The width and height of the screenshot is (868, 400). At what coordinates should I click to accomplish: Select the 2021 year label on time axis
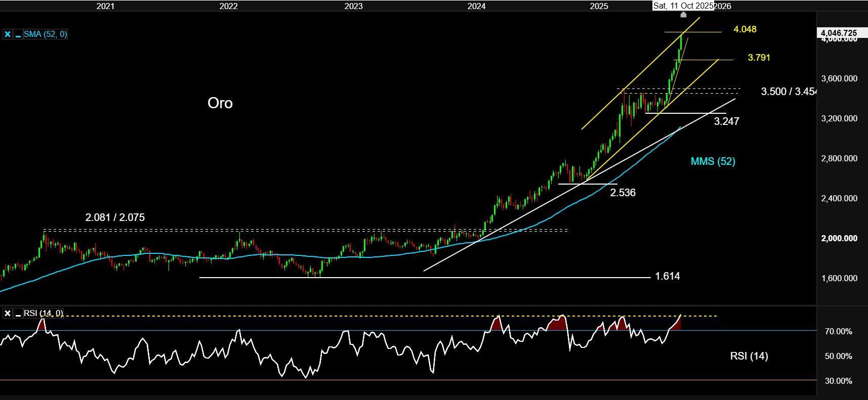pos(105,6)
